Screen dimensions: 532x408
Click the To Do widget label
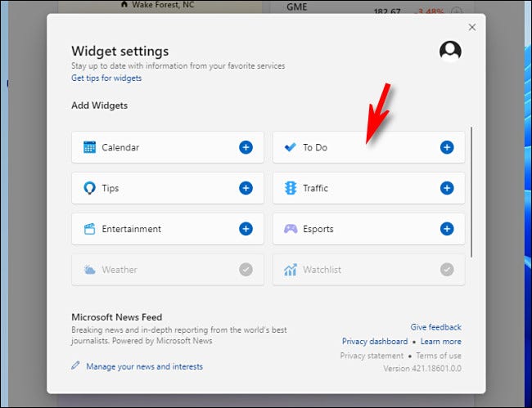[315, 147]
